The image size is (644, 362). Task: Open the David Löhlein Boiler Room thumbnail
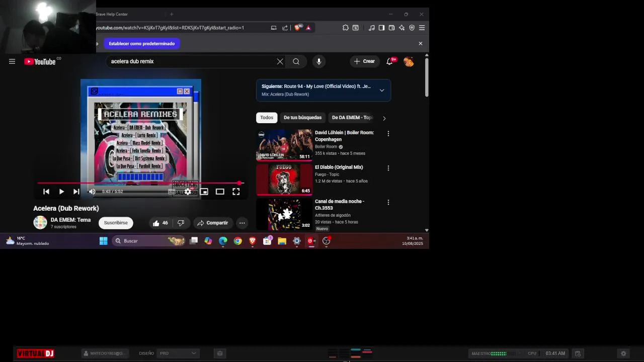(x=284, y=145)
